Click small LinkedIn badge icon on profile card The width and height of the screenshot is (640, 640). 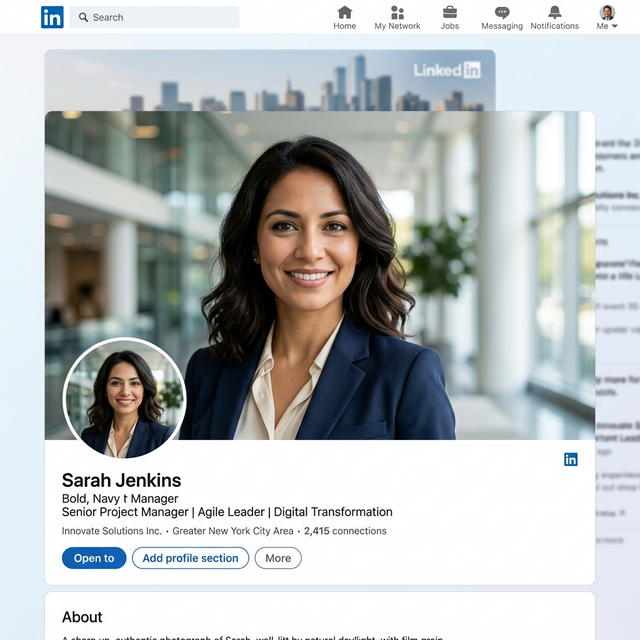point(571,459)
